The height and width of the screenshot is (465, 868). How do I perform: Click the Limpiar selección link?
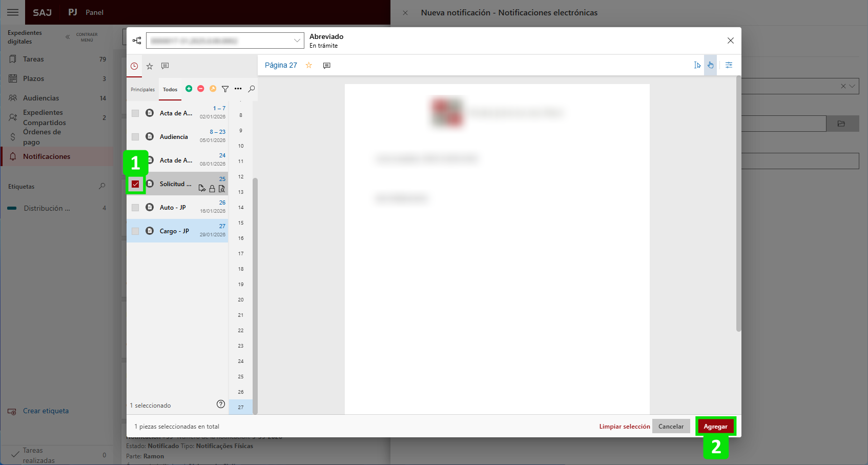pyautogui.click(x=624, y=427)
